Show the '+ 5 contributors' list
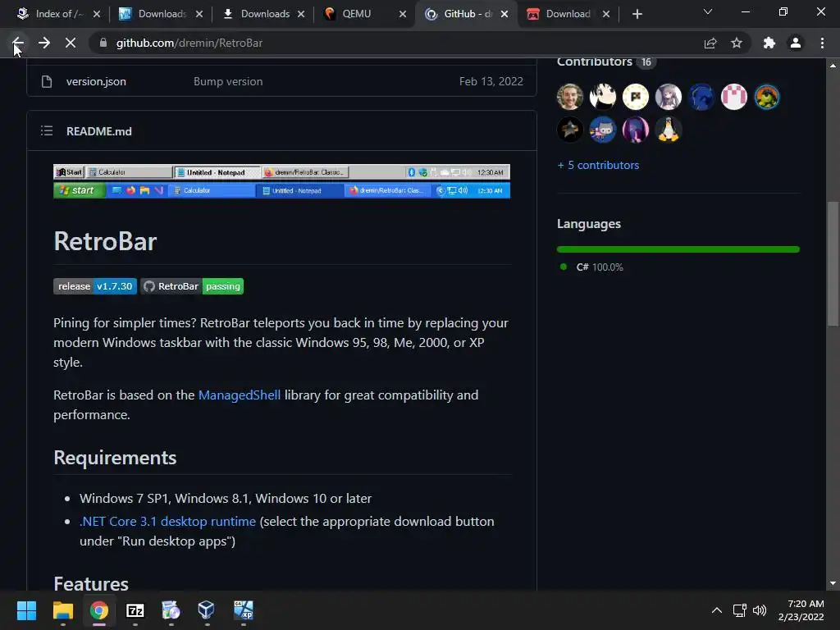Screen dimensions: 840x630 598,165
